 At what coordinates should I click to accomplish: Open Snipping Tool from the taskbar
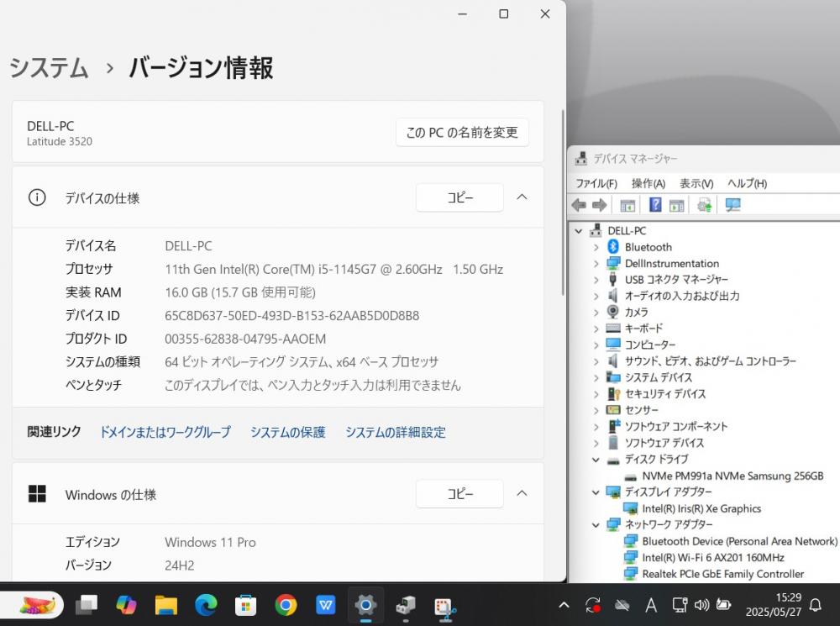click(445, 607)
